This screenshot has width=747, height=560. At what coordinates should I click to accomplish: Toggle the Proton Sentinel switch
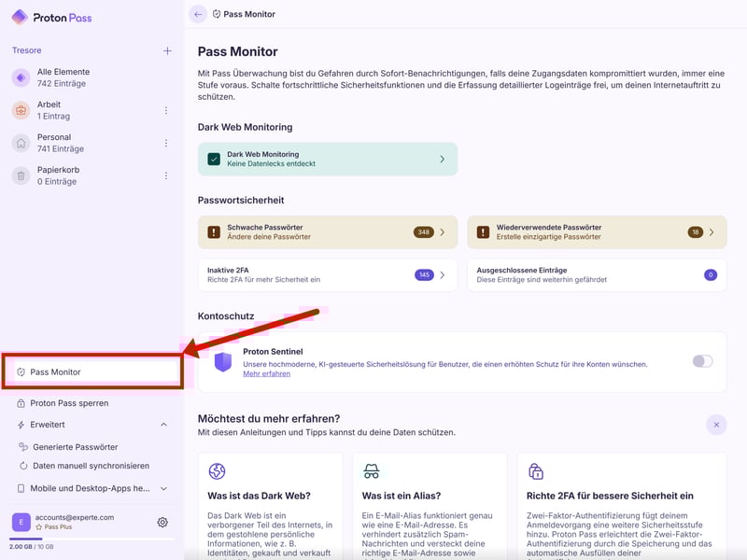point(702,361)
